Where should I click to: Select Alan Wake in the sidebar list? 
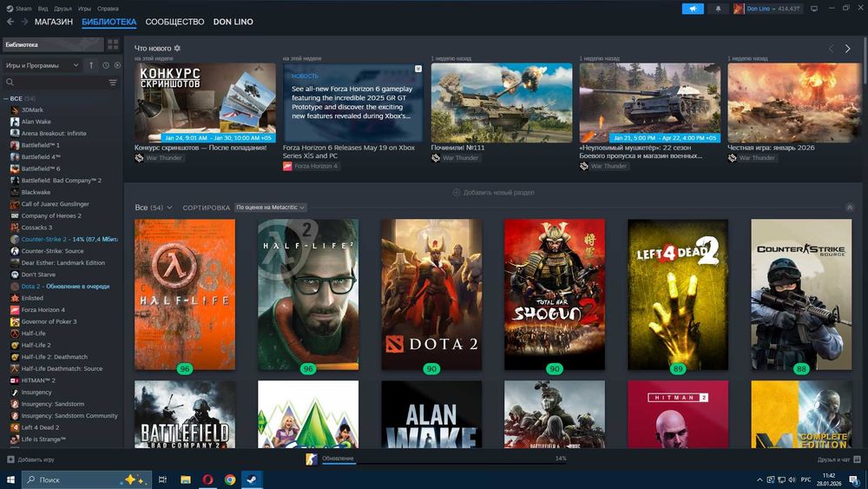point(36,122)
